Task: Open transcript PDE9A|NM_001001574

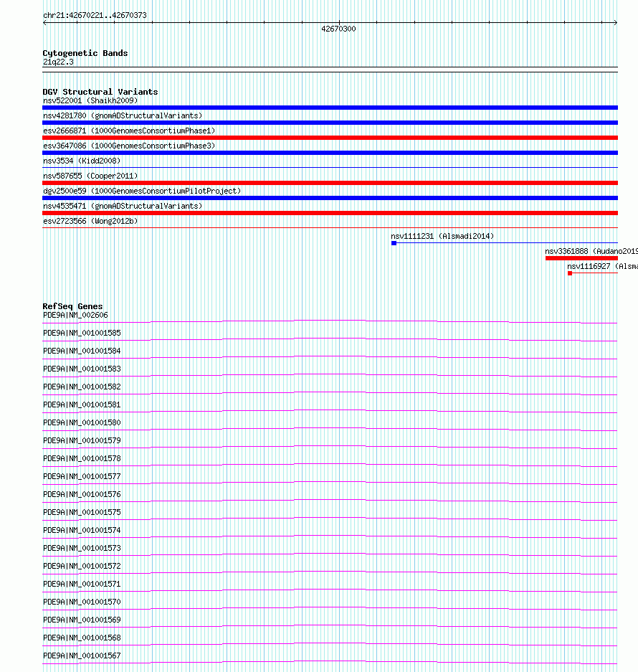Action: [x=82, y=530]
